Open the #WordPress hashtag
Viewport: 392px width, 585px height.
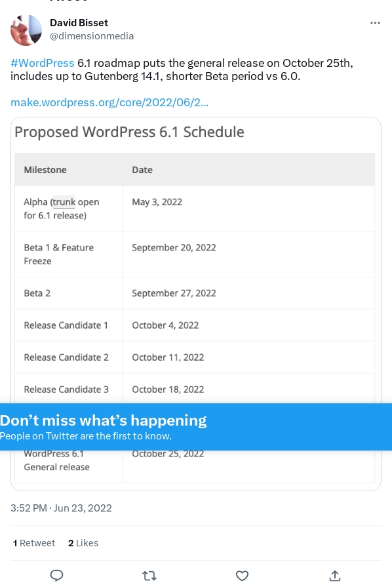coord(43,63)
